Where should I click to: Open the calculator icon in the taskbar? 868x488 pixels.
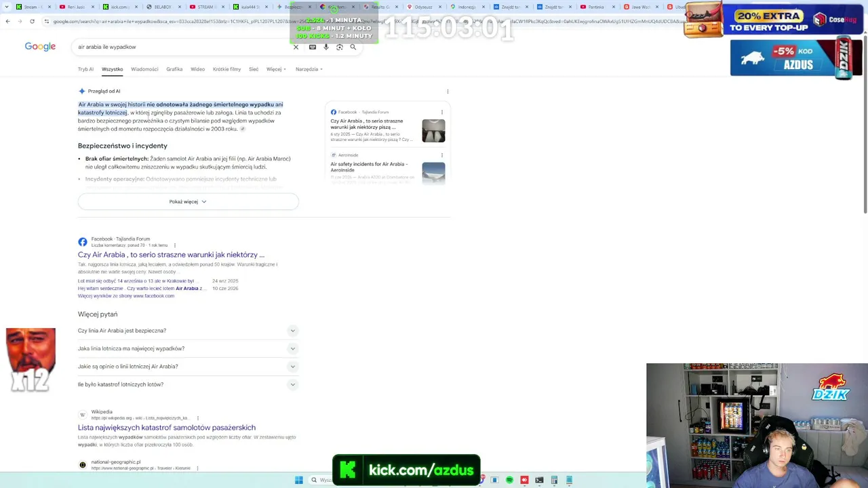click(554, 480)
